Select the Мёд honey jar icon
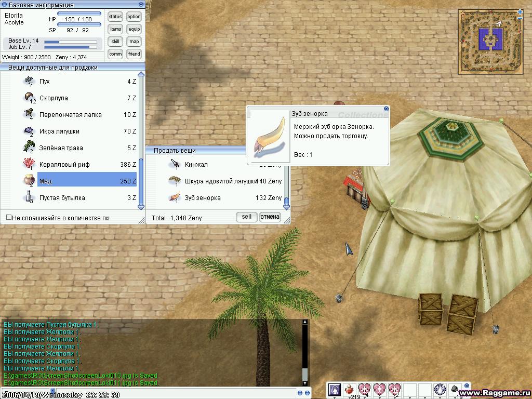Image resolution: width=532 pixels, height=399 pixels. [29, 180]
